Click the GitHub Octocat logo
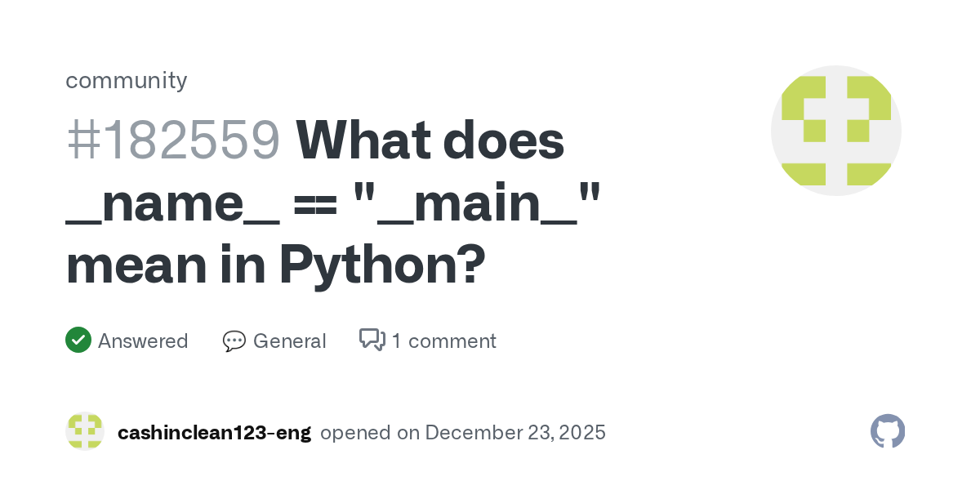The height and width of the screenshot is (490, 980). 888,431
